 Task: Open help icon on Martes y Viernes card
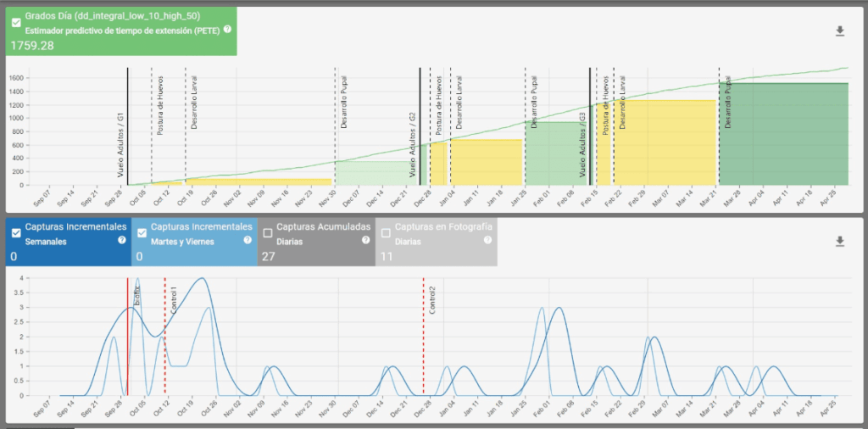(x=248, y=241)
